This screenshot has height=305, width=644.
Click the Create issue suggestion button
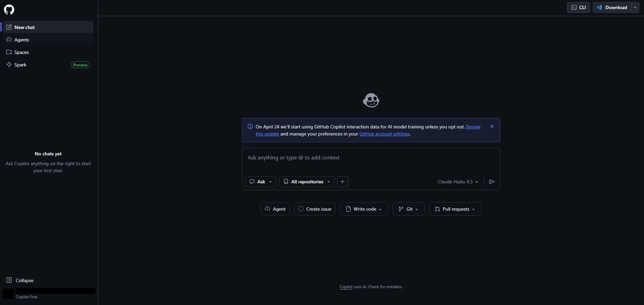(315, 209)
